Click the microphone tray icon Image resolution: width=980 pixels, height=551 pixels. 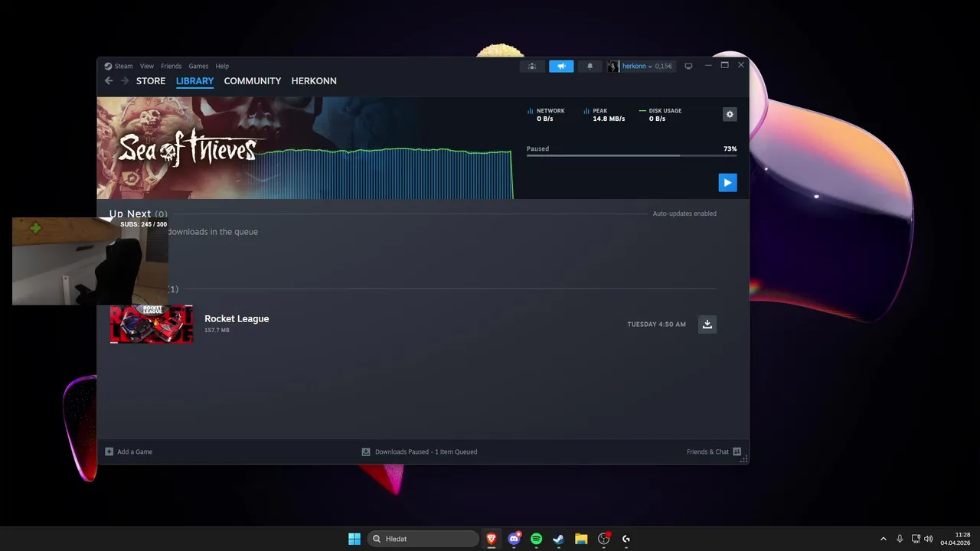(900, 539)
